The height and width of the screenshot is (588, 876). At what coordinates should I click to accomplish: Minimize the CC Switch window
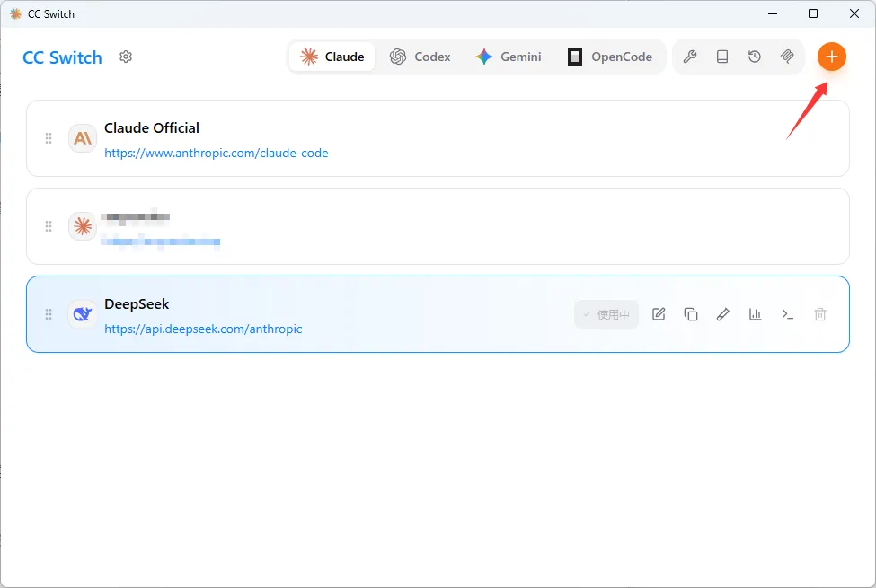click(x=773, y=14)
